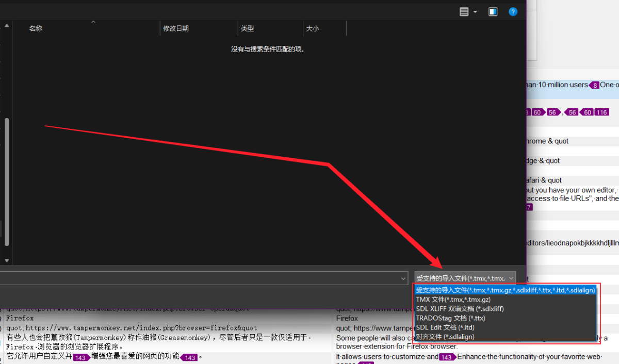Expand the file name history dropdown arrow
619x364 pixels.
click(x=403, y=278)
